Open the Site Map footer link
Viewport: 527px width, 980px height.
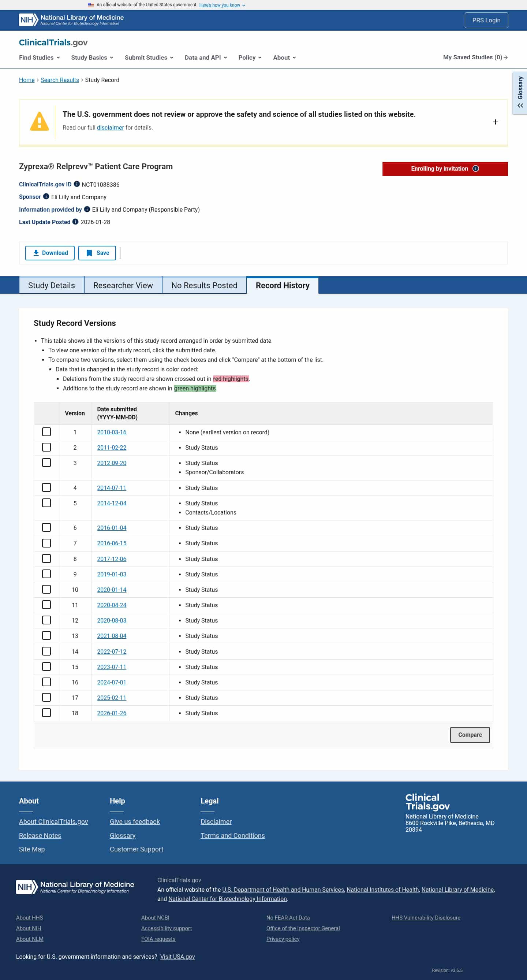(x=32, y=849)
